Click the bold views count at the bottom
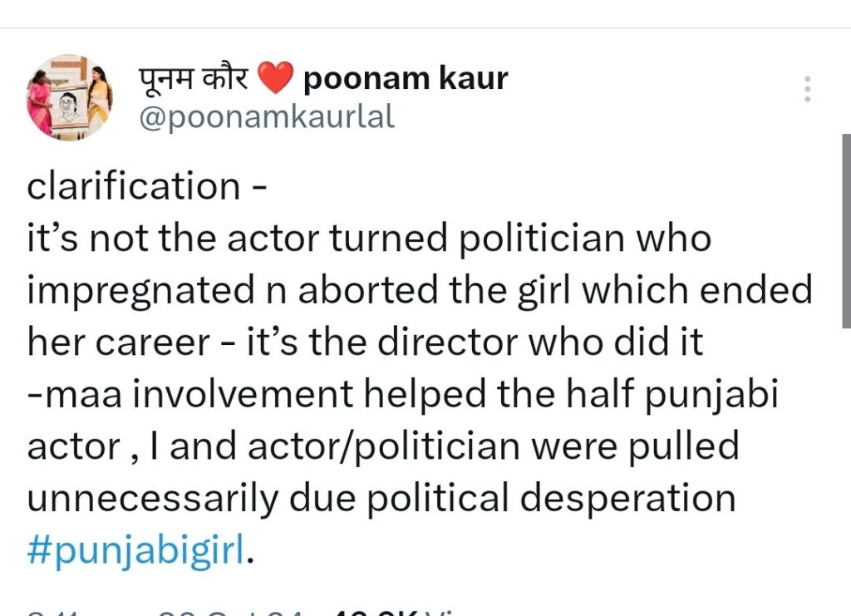Screen dimensions: 851x616 [x=374, y=612]
